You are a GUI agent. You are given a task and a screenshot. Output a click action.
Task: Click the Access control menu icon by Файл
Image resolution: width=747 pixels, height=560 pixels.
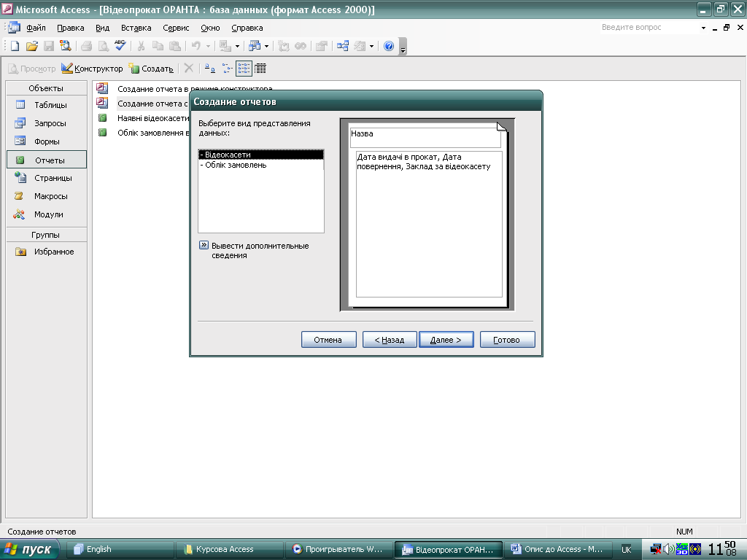tap(13, 28)
